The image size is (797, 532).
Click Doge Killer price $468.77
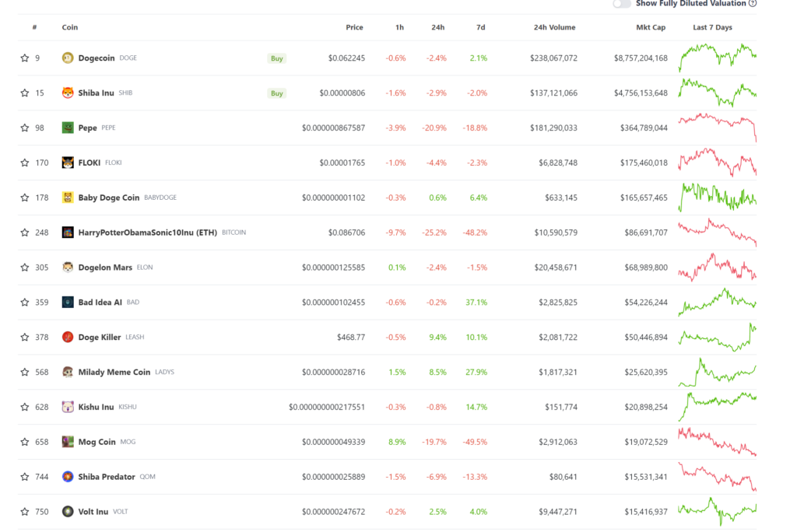click(x=351, y=337)
